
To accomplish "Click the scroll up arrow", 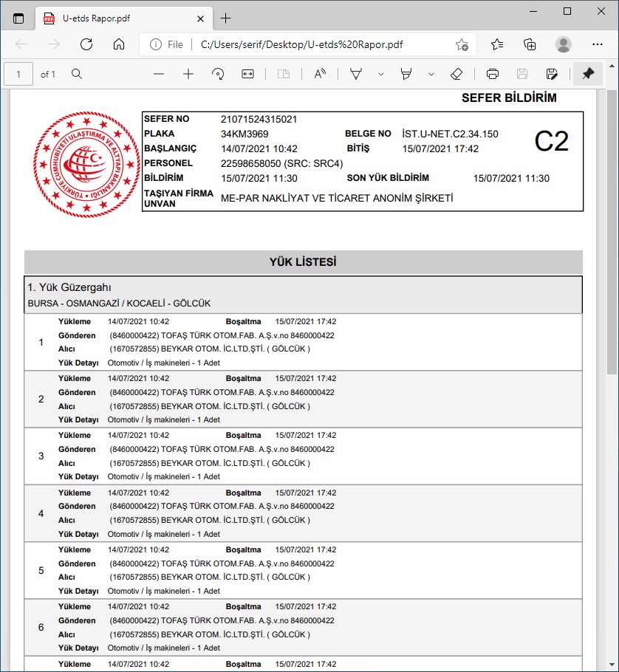I will coord(612,66).
